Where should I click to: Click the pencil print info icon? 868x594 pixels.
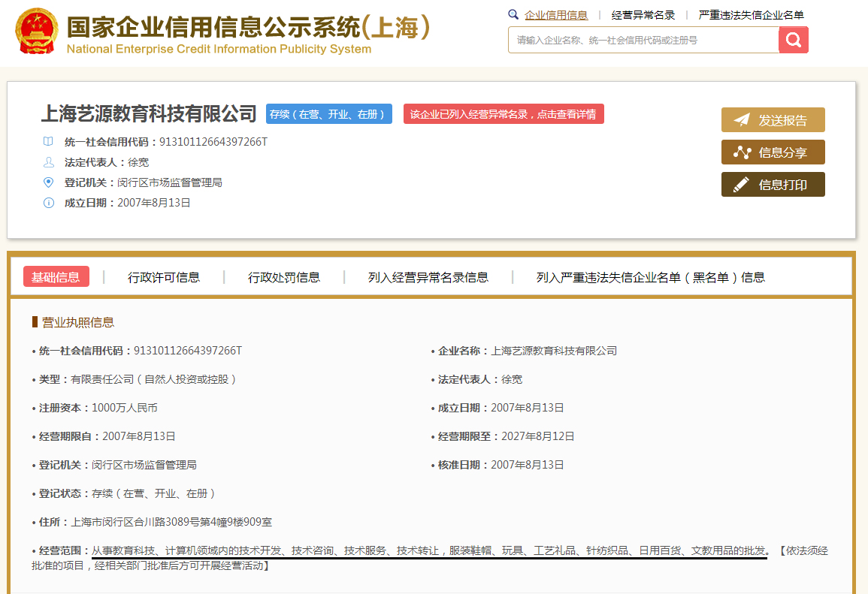742,185
